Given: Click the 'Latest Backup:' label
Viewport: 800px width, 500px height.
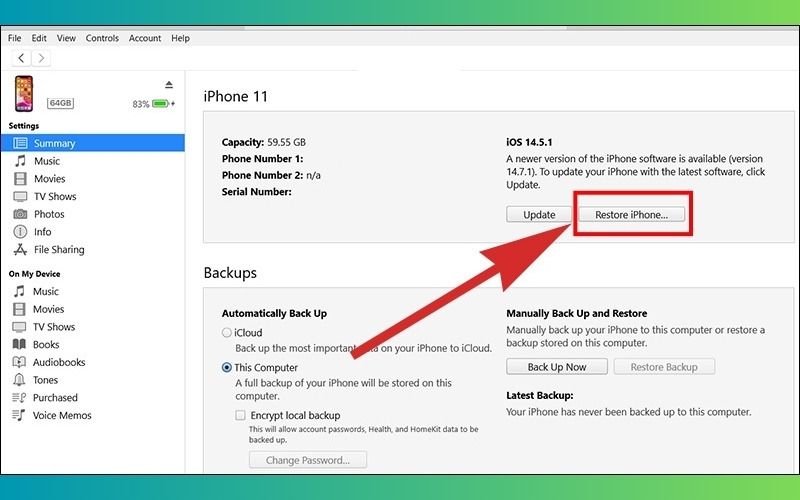Looking at the screenshot, I should (540, 395).
